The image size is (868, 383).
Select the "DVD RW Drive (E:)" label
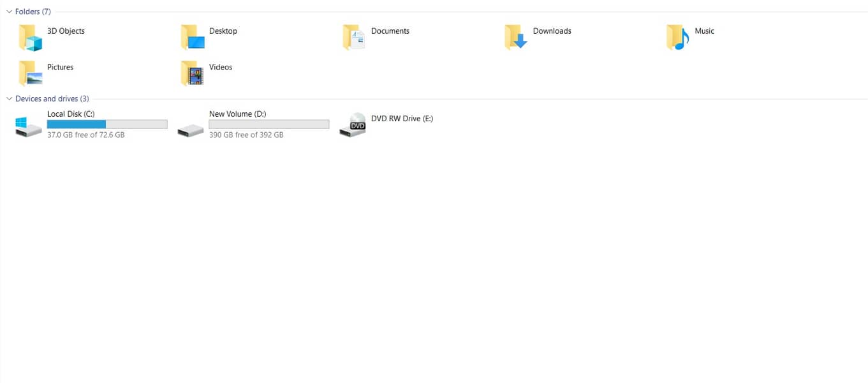402,119
